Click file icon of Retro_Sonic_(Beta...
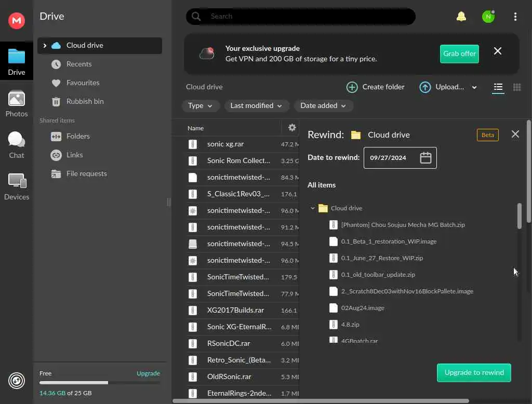 192,360
